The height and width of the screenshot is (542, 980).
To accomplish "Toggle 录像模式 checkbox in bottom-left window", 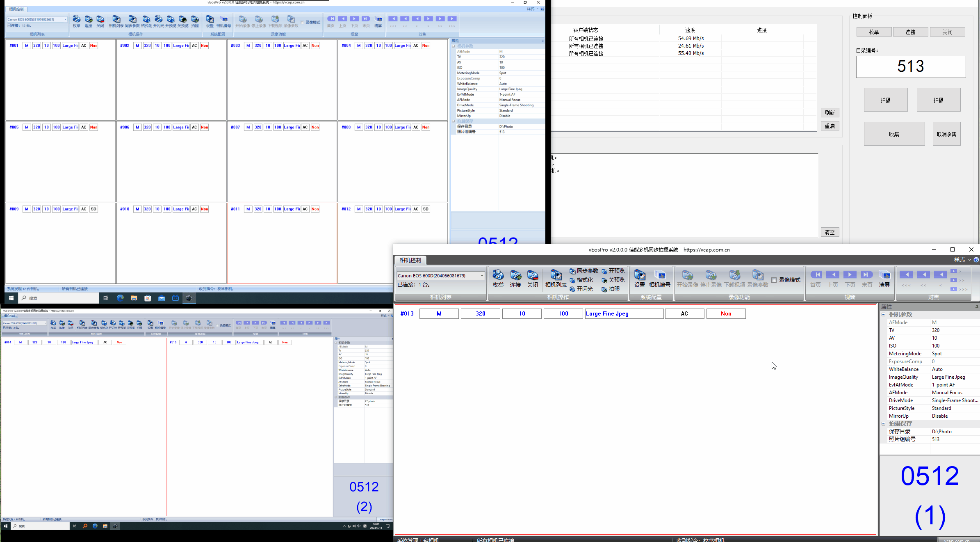I will point(217,325).
